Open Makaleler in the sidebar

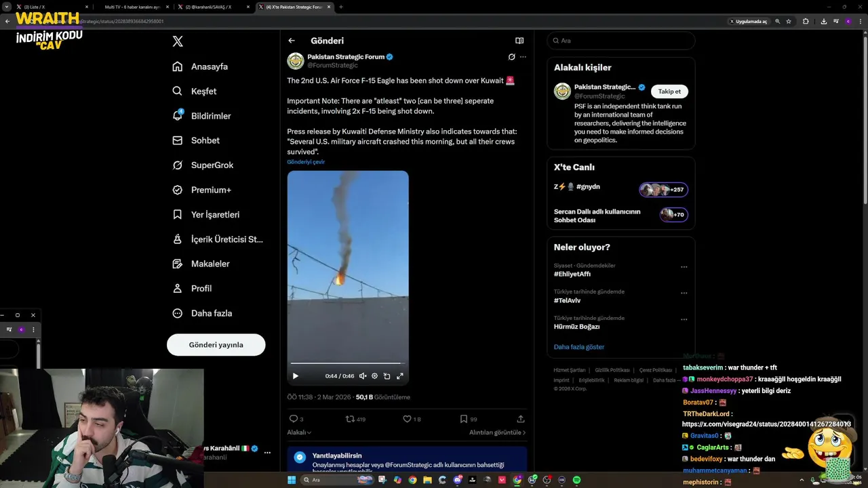tap(201, 264)
